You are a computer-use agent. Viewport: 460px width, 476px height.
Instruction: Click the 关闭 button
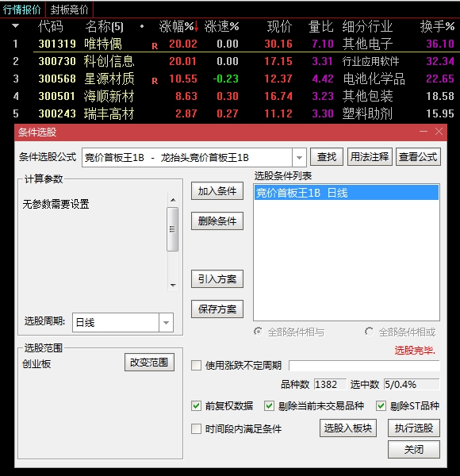414,449
